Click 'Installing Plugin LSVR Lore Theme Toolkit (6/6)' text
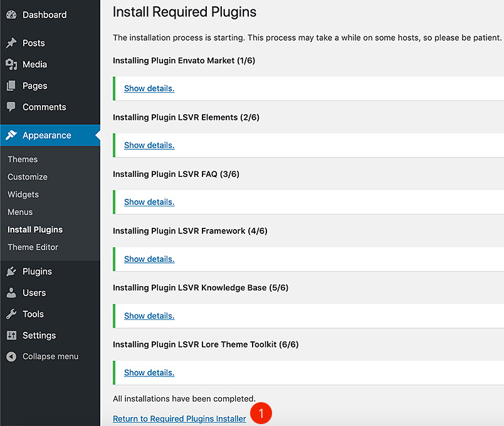Image resolution: width=504 pixels, height=426 pixels. pos(206,344)
